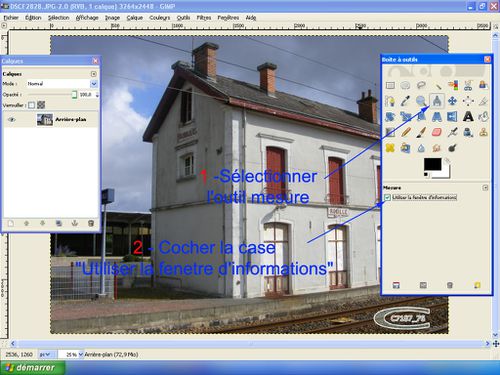Choose the Eraser tool
This screenshot has width=500, height=375.
[437, 132]
